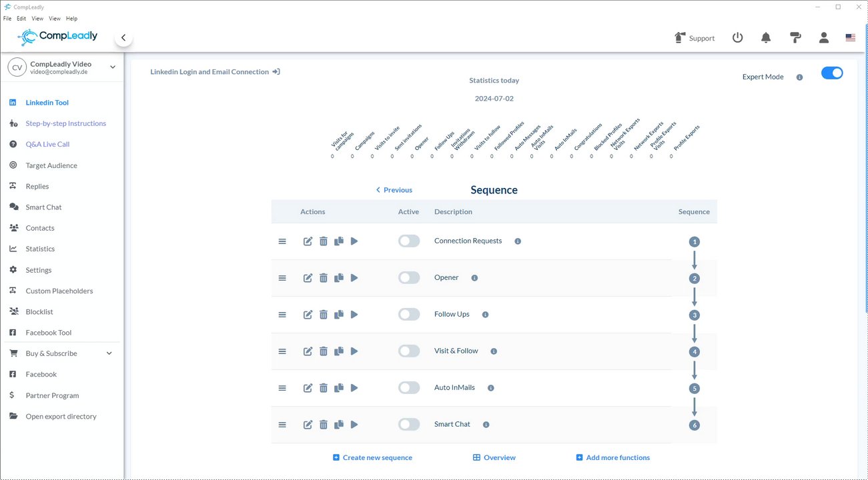Switch on Auto InMails toggle
The width and height of the screenshot is (868, 480).
[409, 387]
